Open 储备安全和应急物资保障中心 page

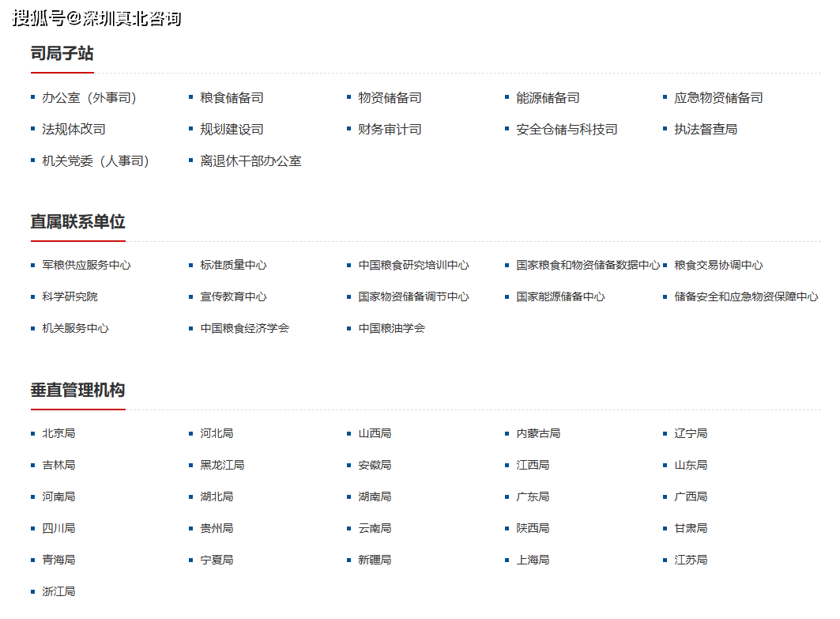tap(746, 297)
